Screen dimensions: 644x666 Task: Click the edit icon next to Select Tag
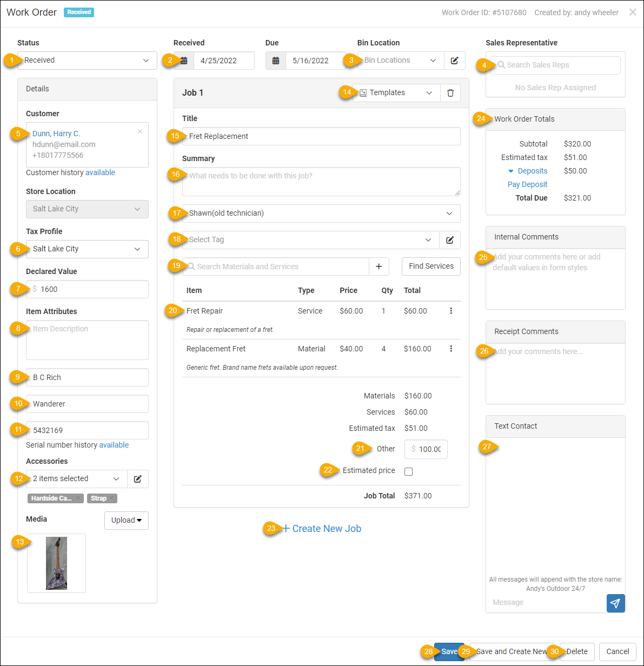click(449, 240)
